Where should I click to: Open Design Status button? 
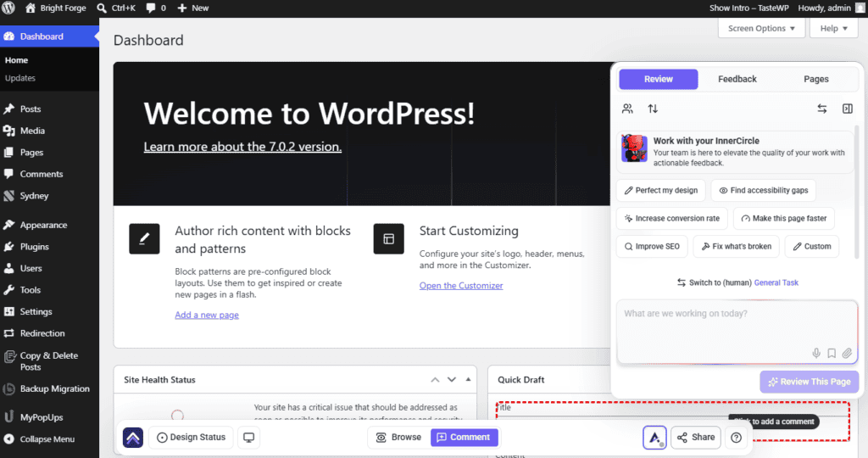[x=191, y=438]
